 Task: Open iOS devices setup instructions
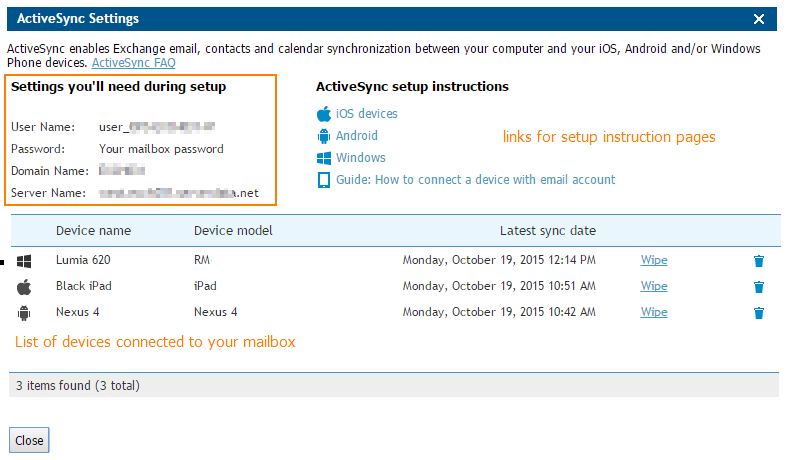click(x=366, y=114)
